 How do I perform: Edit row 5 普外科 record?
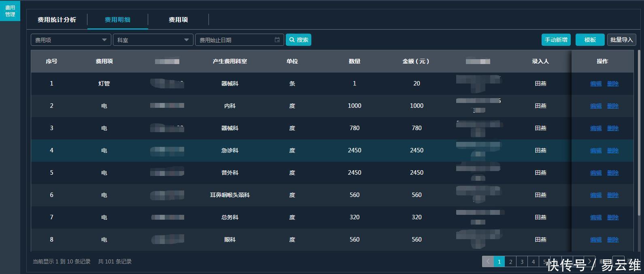pos(596,173)
